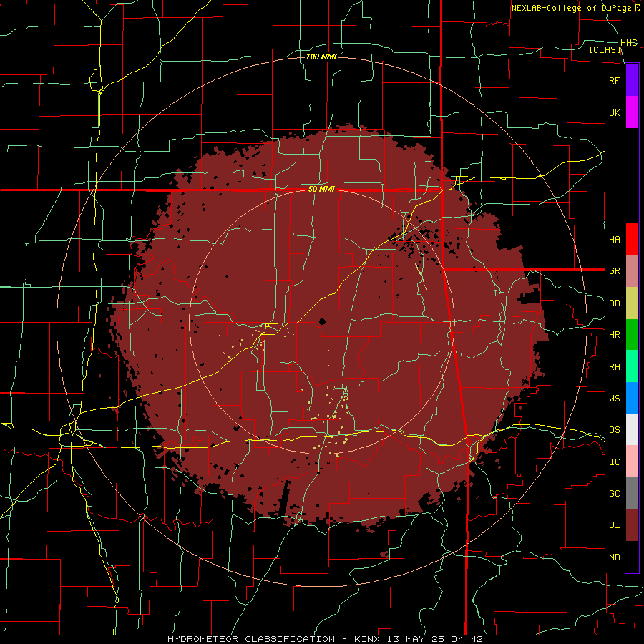Click the DS legend label
644x644 pixels.
tap(615, 429)
